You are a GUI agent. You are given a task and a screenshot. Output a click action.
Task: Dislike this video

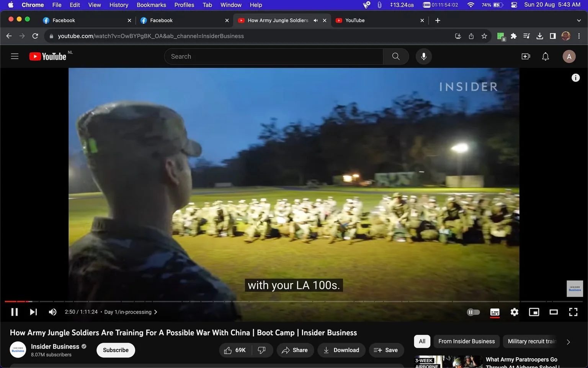[262, 350]
